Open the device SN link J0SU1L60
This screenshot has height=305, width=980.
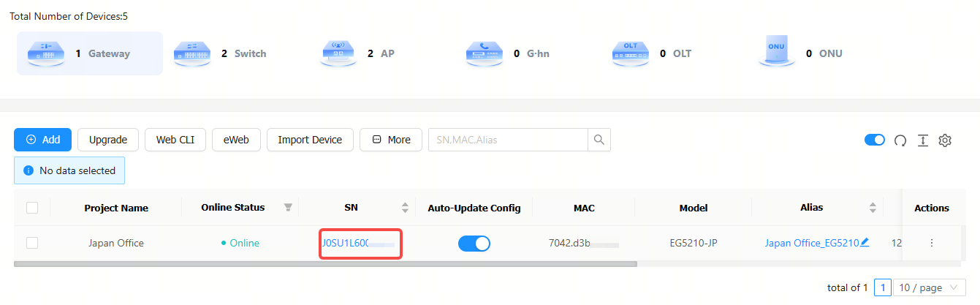345,244
